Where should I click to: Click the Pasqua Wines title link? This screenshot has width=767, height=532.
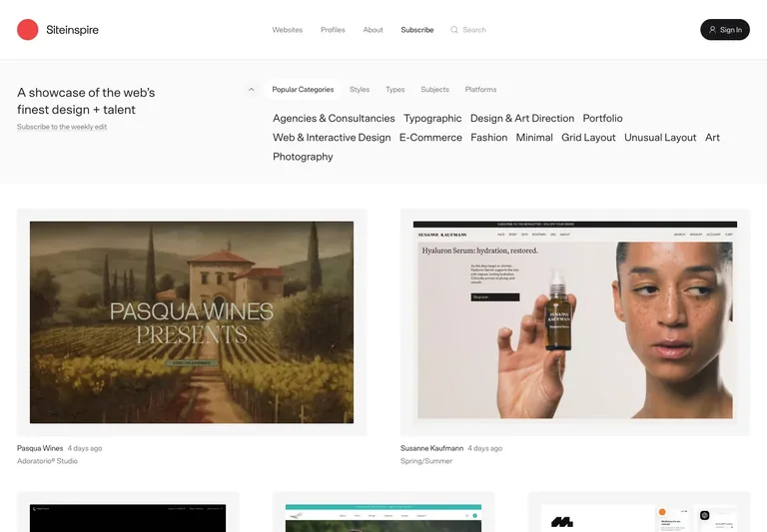point(40,448)
